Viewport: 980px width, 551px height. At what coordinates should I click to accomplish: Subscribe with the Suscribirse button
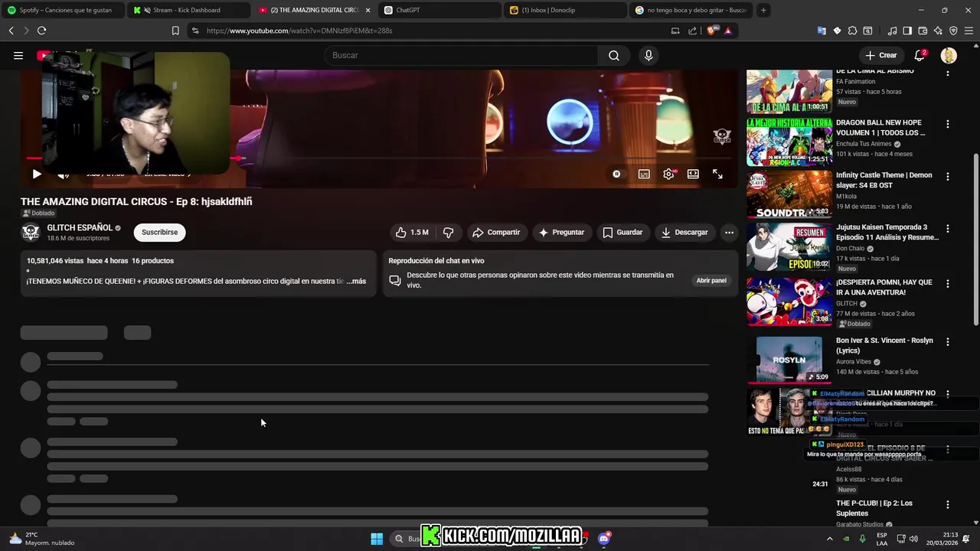tap(159, 232)
